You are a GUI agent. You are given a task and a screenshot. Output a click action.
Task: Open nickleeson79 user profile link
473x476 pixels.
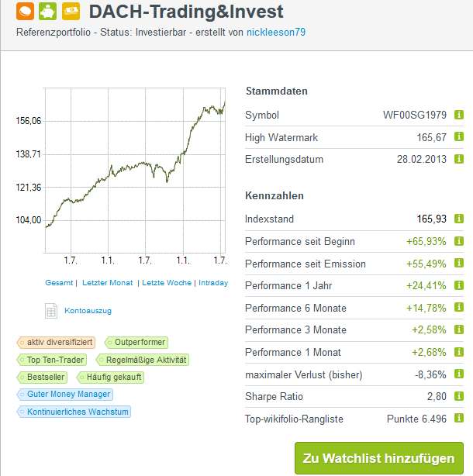276,33
